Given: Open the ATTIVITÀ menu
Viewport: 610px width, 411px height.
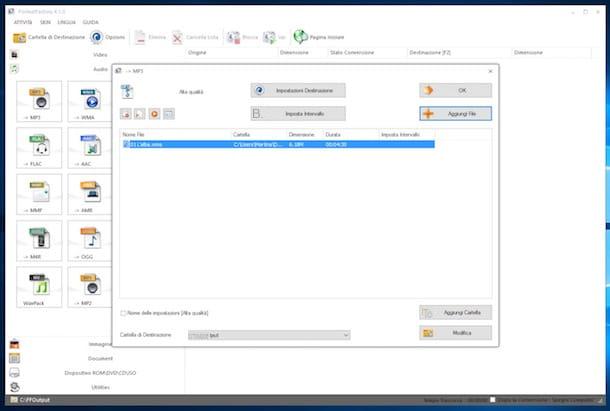Looking at the screenshot, I should click(x=23, y=22).
